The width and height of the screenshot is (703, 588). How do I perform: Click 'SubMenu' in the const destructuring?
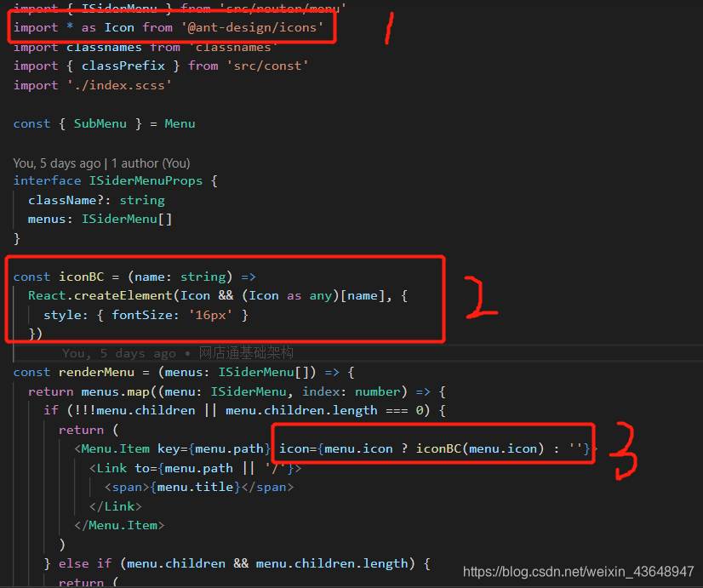(100, 123)
